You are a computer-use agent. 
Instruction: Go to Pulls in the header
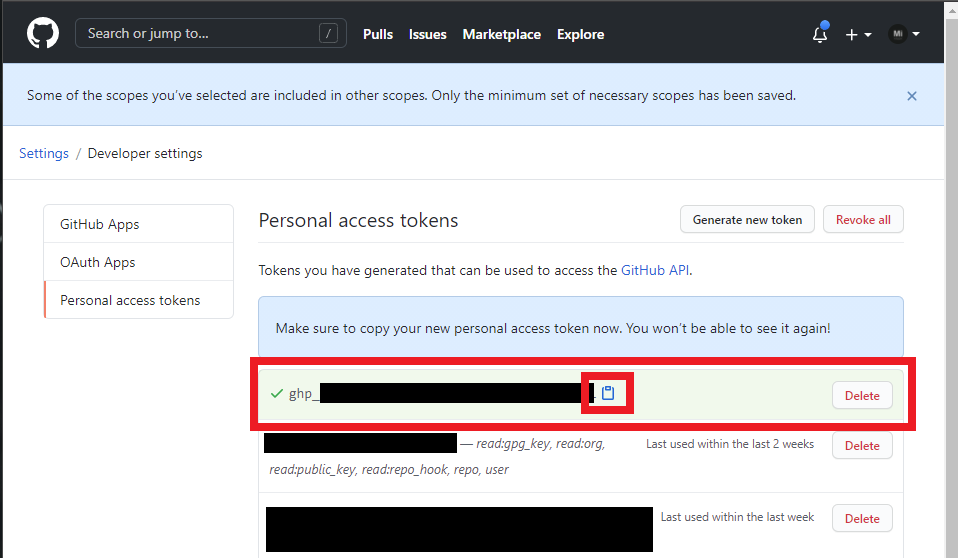tap(378, 34)
